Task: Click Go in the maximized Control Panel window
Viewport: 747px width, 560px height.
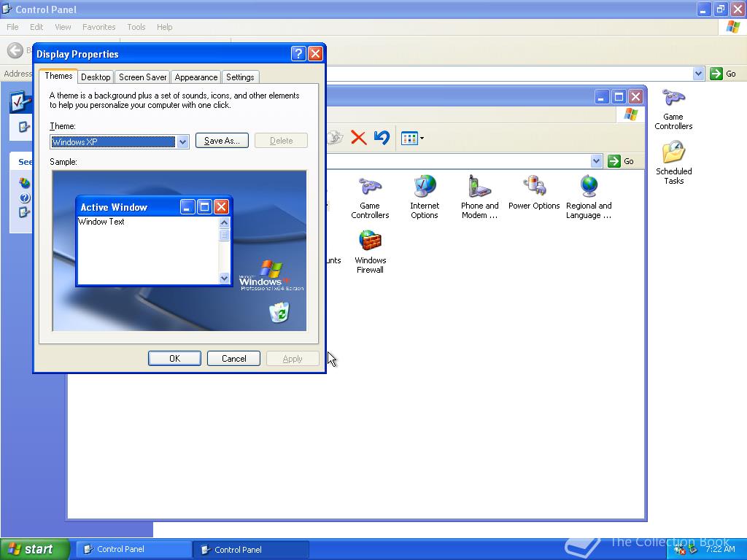Action: (x=724, y=74)
